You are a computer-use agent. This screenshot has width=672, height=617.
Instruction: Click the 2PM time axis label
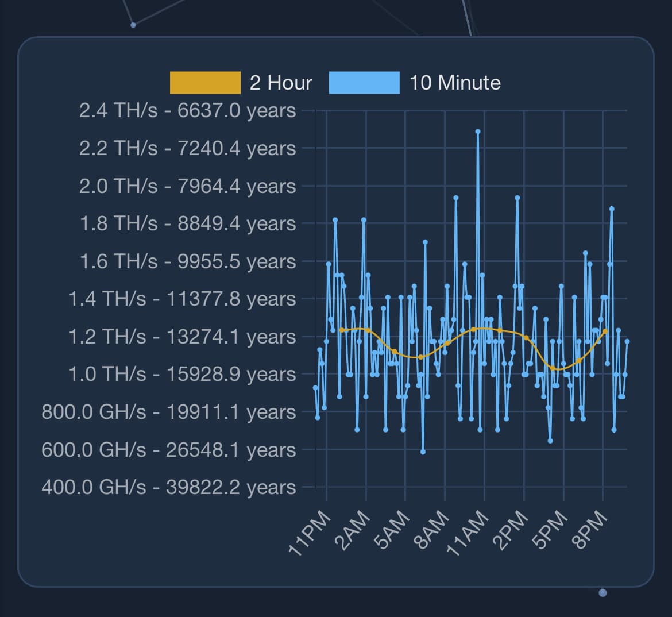pos(510,530)
